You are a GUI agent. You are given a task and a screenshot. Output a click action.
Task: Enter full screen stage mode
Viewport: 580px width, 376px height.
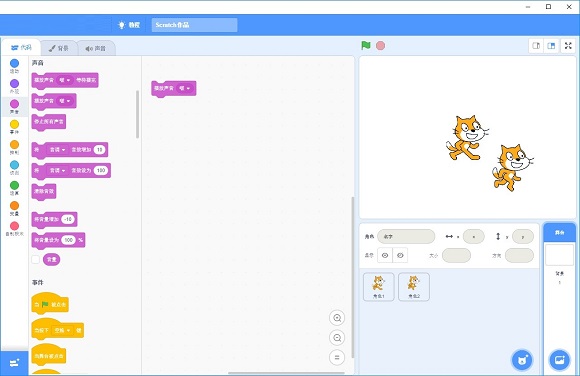(x=568, y=46)
